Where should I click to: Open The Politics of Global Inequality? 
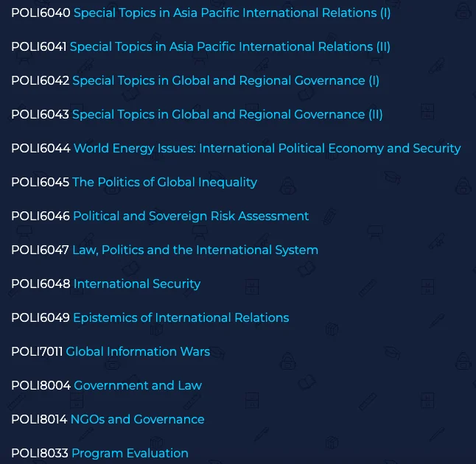[x=164, y=183]
